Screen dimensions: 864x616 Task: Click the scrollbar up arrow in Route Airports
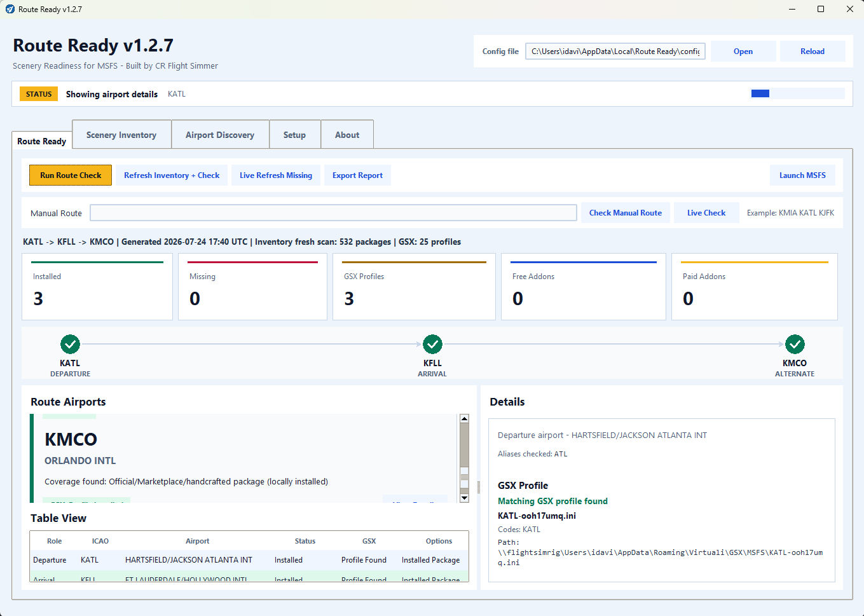(x=464, y=418)
